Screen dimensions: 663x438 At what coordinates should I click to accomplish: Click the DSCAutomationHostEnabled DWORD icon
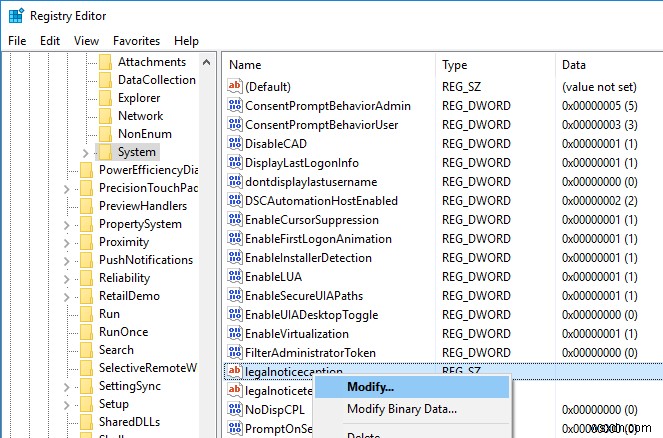pyautogui.click(x=235, y=200)
